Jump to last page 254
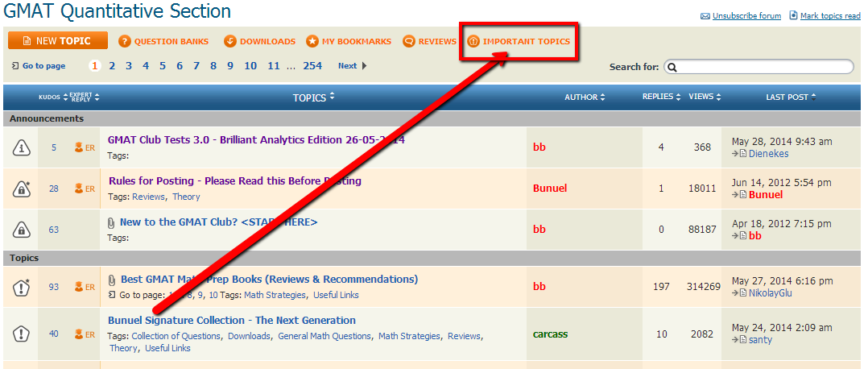Image resolution: width=868 pixels, height=369 pixels. (312, 66)
